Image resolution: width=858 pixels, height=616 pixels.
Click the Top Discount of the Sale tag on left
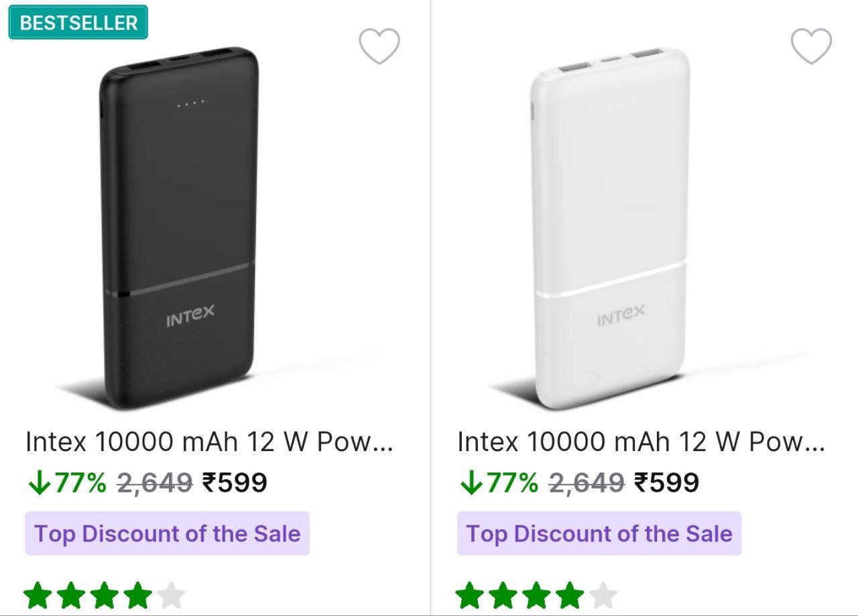[x=167, y=534]
